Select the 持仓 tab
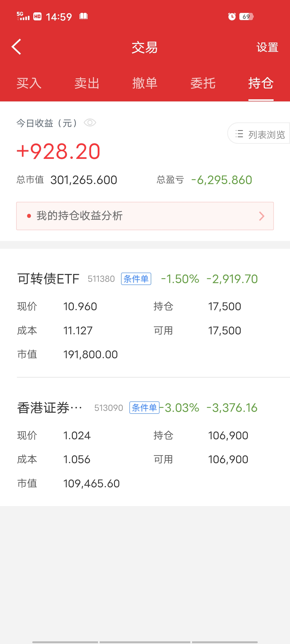Screen dimensions: 290x644 click(261, 83)
